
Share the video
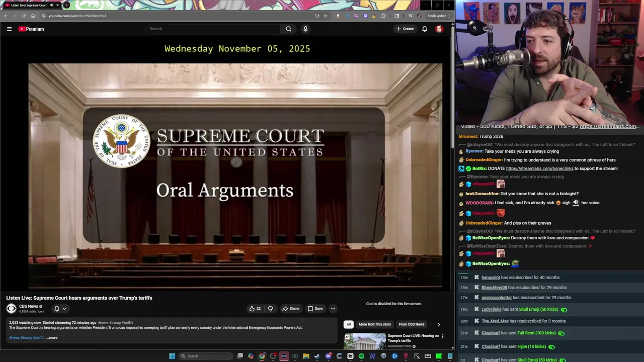pyautogui.click(x=291, y=309)
